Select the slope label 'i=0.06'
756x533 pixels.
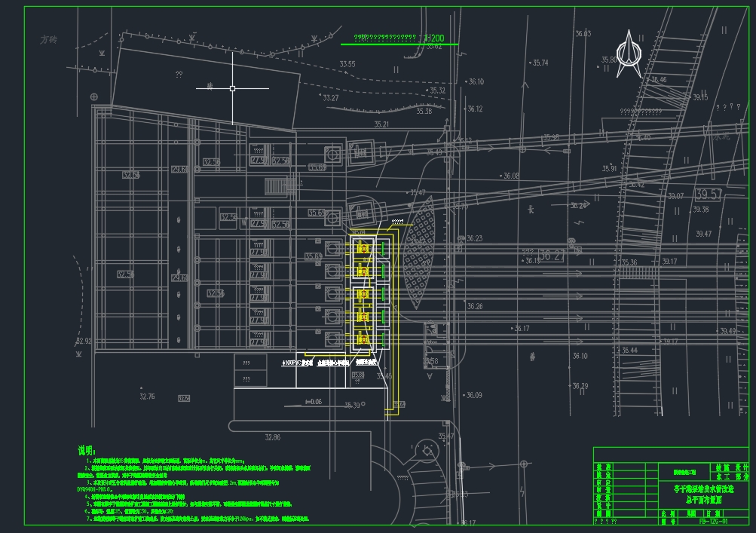[x=314, y=401]
